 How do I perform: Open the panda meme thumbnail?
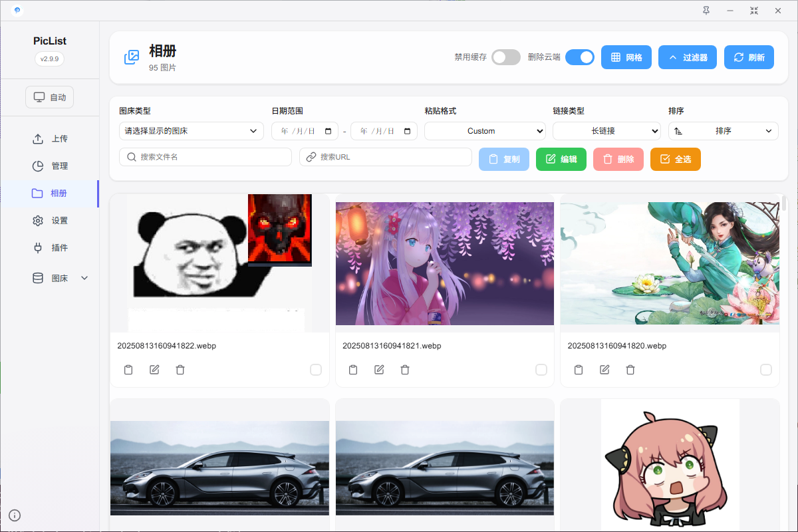(x=219, y=263)
